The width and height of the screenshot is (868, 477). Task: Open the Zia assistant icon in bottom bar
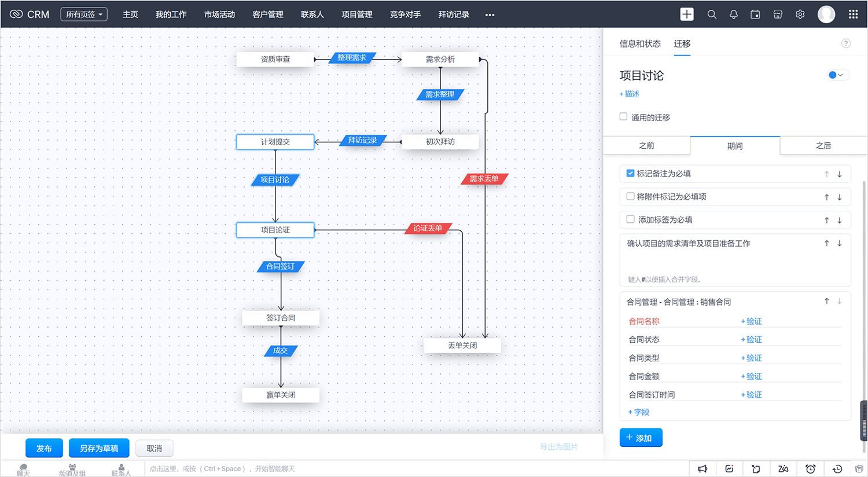(784, 469)
